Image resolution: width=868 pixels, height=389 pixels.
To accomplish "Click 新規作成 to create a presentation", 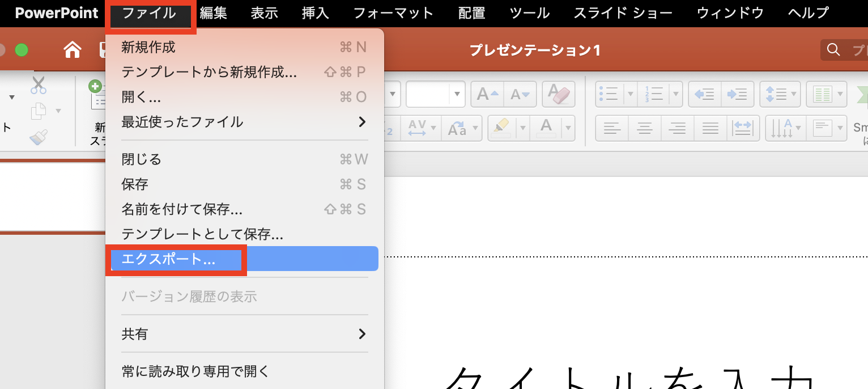I will (150, 47).
